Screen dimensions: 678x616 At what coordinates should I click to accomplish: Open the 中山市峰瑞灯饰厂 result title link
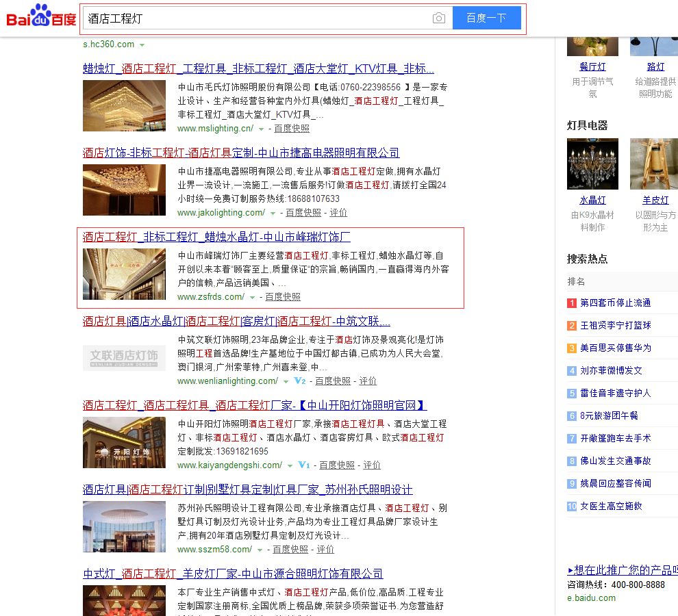click(x=216, y=237)
